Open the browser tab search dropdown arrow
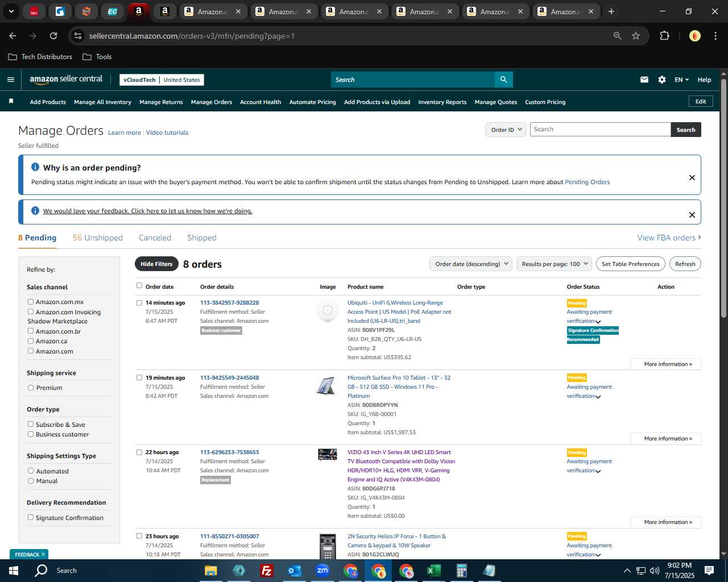This screenshot has width=728, height=582. (x=11, y=11)
